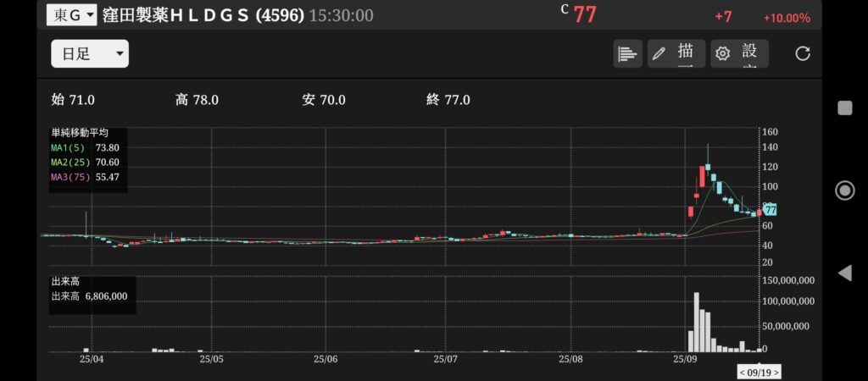Click the tallest volume bar in September
Viewport: 868px width, 381px height.
(x=696, y=322)
